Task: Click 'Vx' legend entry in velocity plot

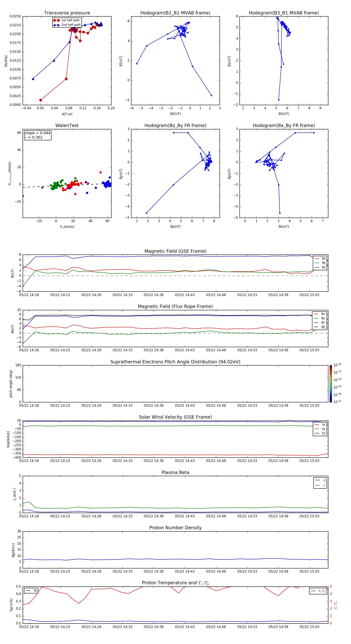Action: click(x=320, y=424)
